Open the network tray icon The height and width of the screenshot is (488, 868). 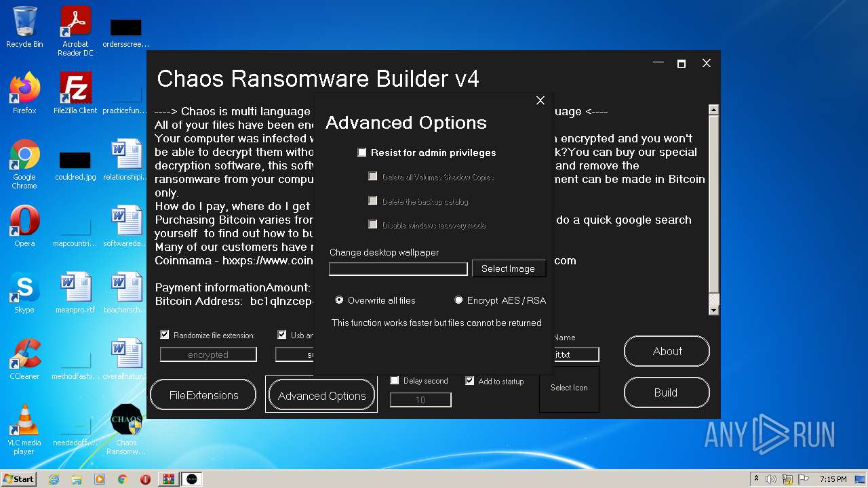(786, 479)
